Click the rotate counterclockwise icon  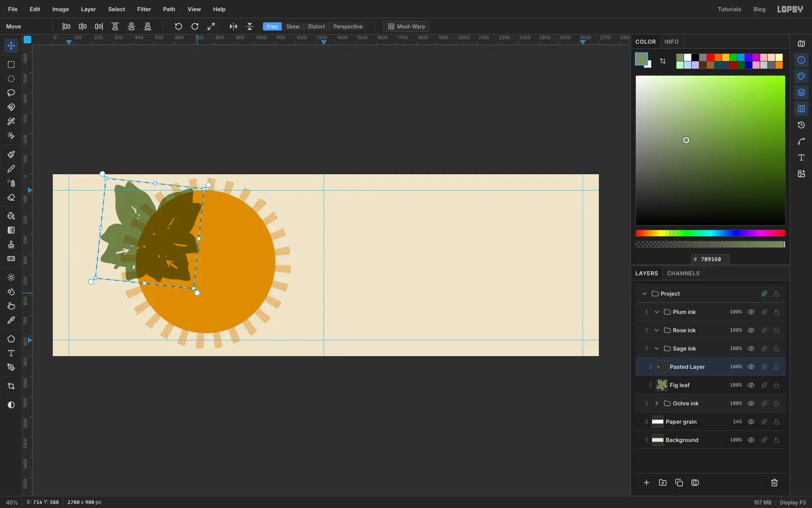point(178,26)
